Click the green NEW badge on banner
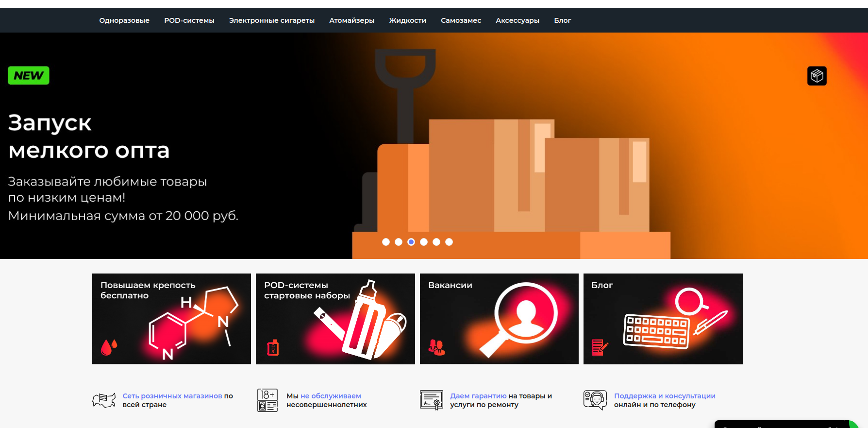Image resolution: width=868 pixels, height=428 pixels. (29, 76)
